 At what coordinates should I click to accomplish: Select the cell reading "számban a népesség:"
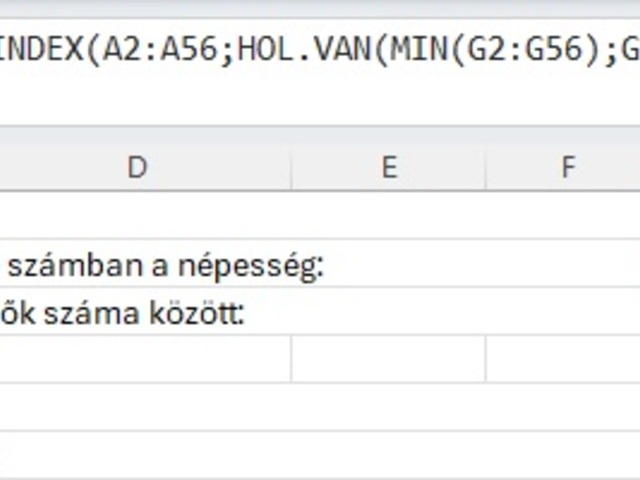click(x=166, y=266)
